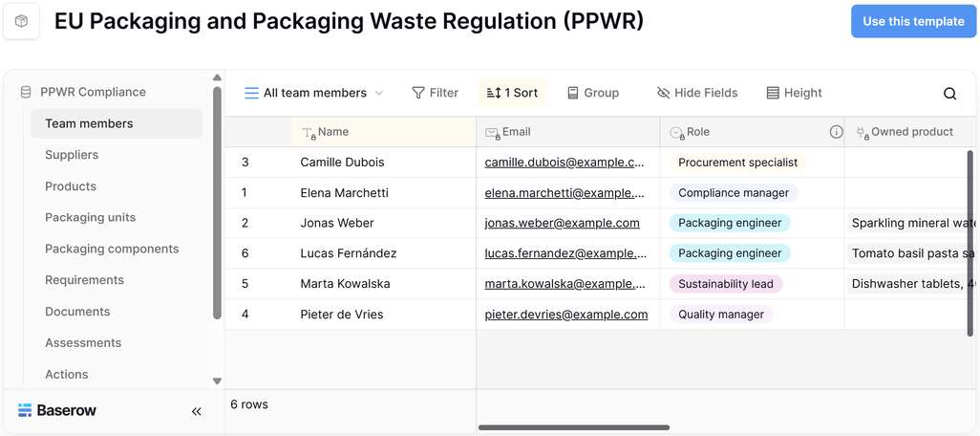Viewport: 980px width, 436px height.
Task: Click the Procurement specialist role tag
Action: pos(737,163)
